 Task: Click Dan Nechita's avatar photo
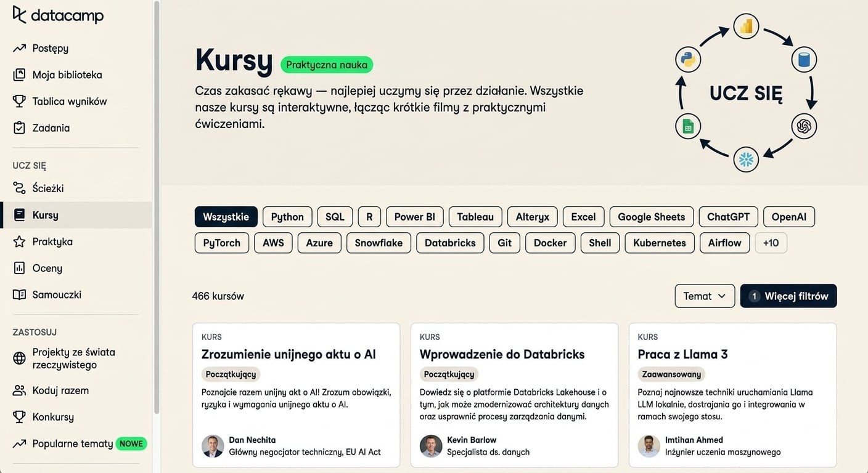pyautogui.click(x=213, y=446)
